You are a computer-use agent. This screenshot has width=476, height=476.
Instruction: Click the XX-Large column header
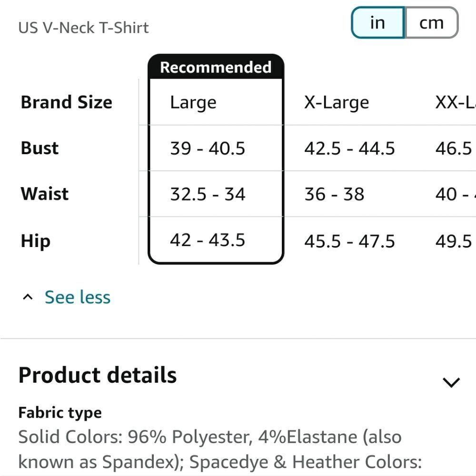[455, 101]
